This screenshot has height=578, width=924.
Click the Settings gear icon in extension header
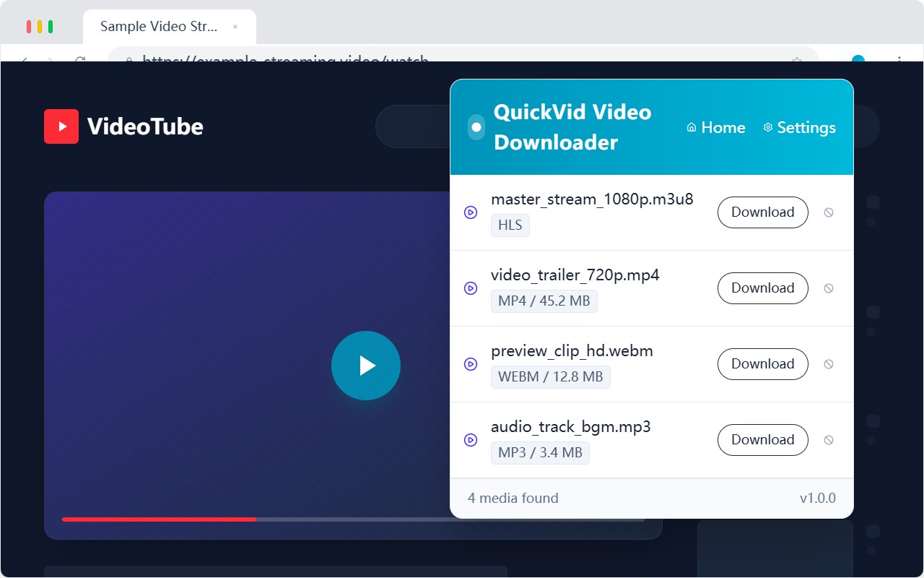coord(767,127)
